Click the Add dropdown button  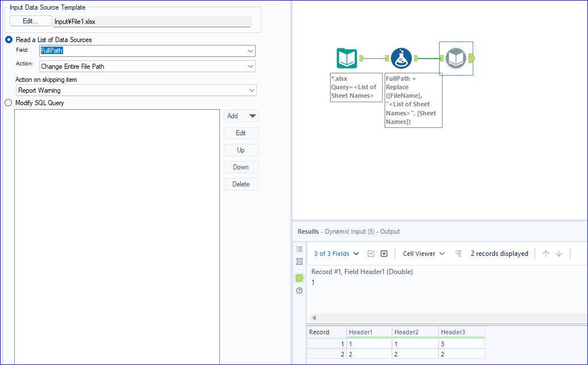(x=241, y=116)
